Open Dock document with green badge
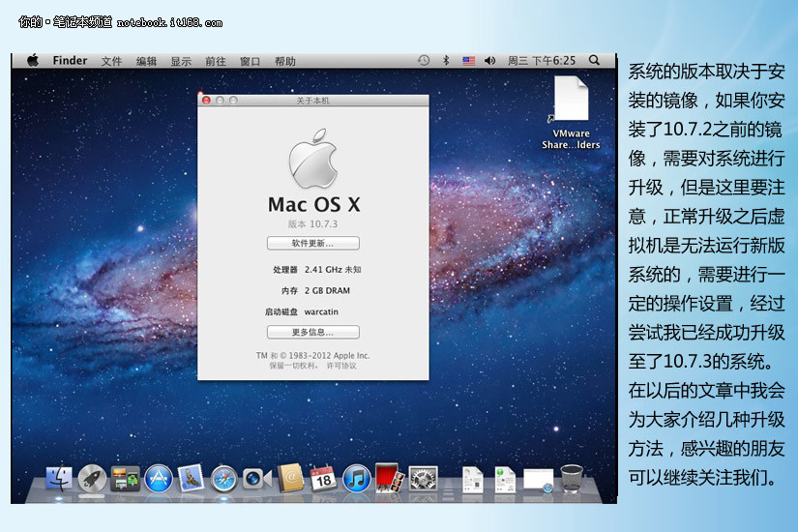Screen dimensions: 798x532 [505, 480]
